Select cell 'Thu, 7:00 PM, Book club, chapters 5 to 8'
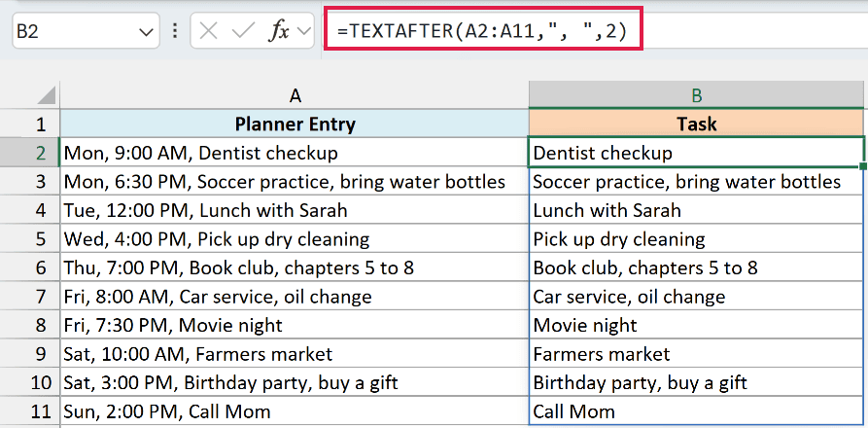The image size is (868, 428). pyautogui.click(x=295, y=267)
